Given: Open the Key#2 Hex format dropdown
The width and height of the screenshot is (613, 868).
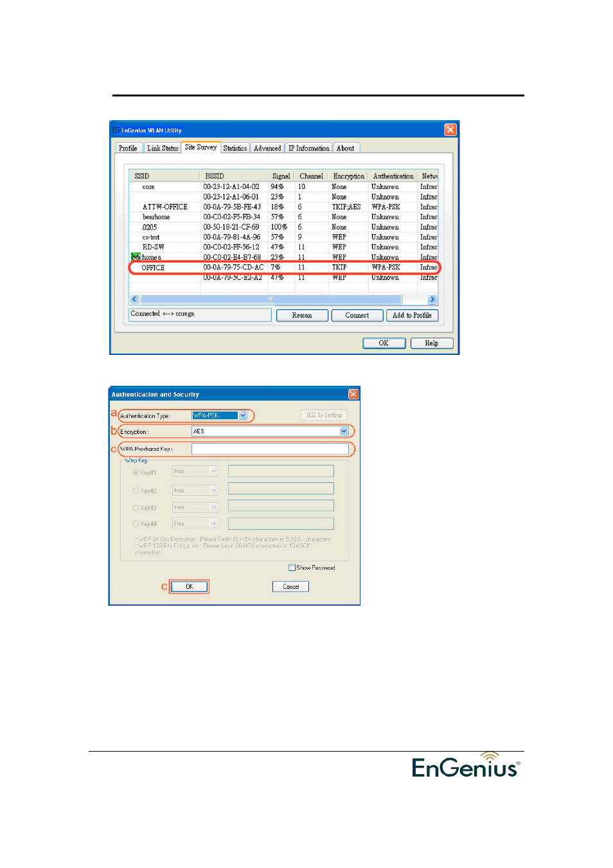Looking at the screenshot, I should 214,490.
